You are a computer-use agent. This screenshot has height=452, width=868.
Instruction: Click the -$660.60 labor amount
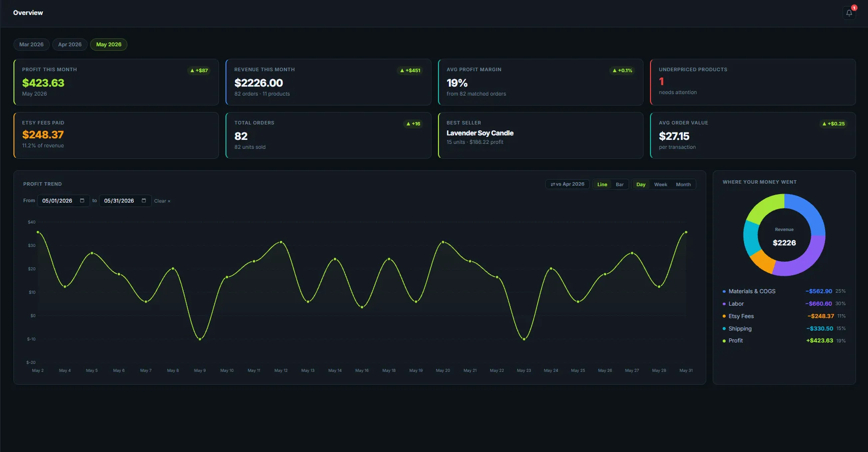click(819, 304)
